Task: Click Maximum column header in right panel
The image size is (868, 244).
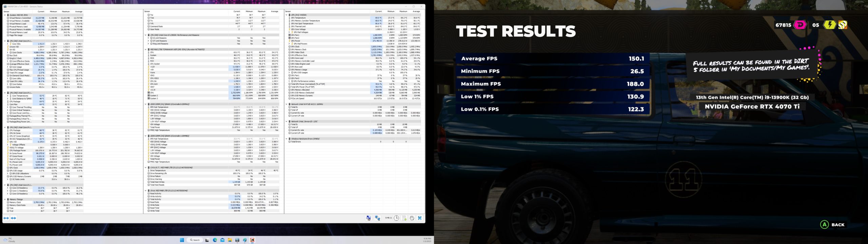Action: pos(403,12)
